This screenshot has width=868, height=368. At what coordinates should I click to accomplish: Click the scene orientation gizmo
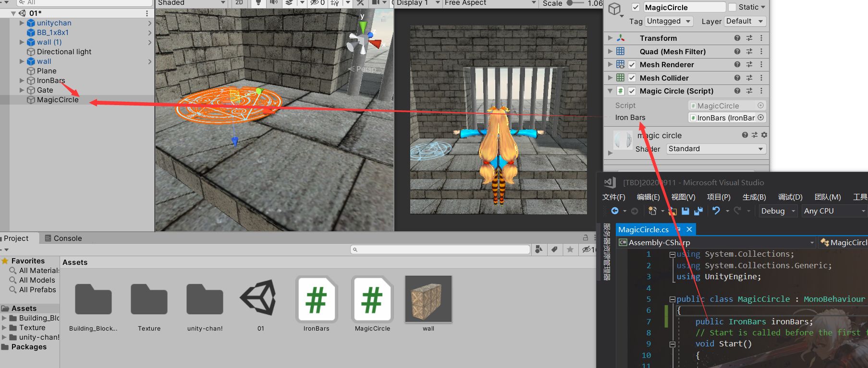click(x=364, y=39)
